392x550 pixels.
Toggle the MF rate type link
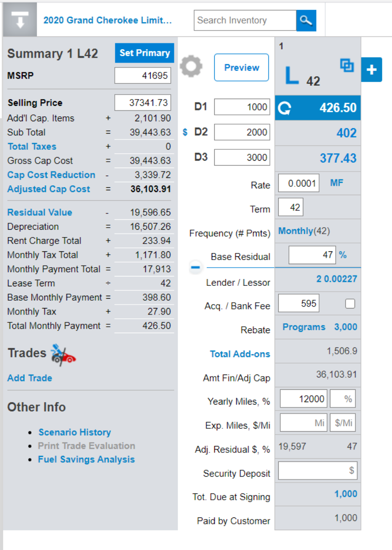[337, 183]
